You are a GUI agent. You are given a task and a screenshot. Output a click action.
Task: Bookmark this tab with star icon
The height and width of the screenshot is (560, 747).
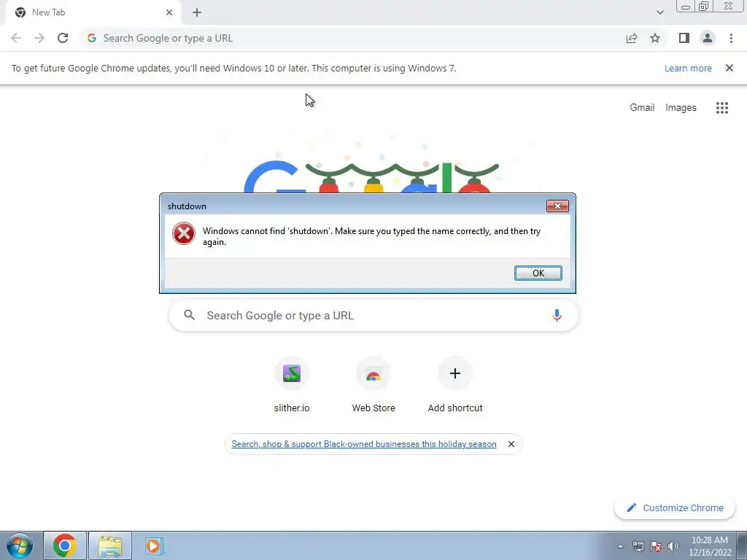pyautogui.click(x=655, y=38)
